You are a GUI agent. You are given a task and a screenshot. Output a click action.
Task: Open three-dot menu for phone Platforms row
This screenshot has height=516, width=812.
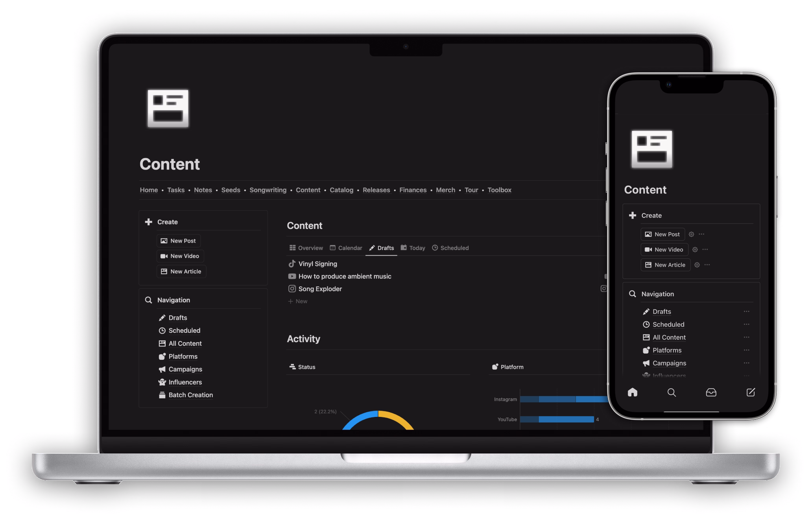pos(746,350)
